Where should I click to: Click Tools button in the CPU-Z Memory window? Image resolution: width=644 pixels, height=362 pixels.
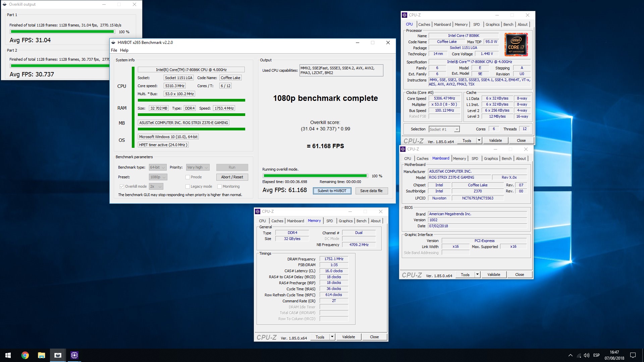[x=320, y=337]
